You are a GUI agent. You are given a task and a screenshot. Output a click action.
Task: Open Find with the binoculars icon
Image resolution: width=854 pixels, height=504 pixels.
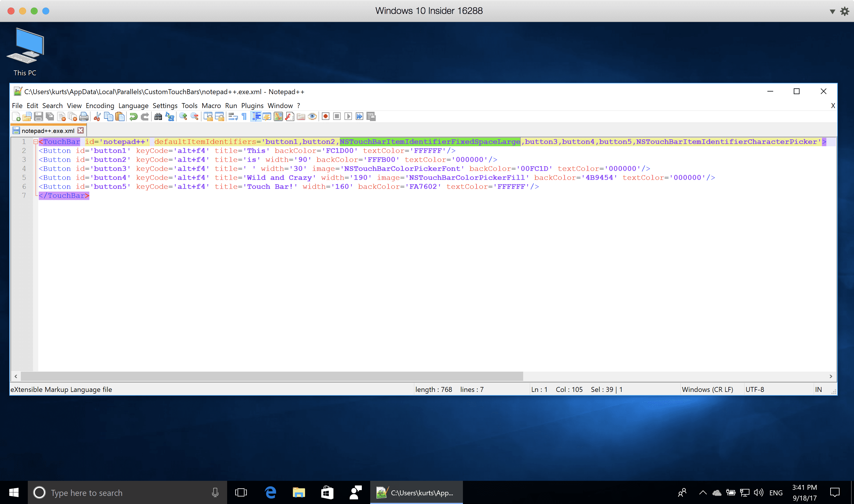point(158,116)
